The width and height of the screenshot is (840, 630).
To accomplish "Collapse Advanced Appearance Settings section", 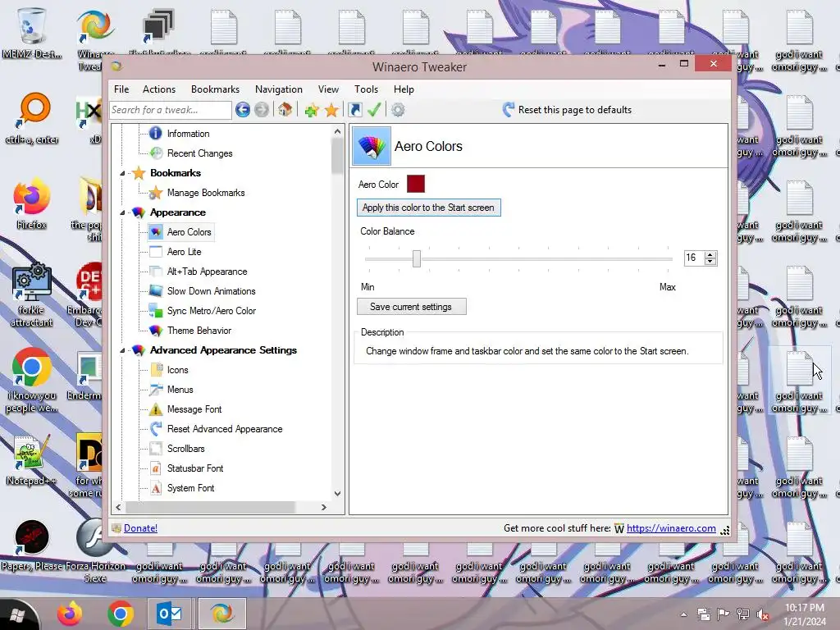I will [x=122, y=350].
